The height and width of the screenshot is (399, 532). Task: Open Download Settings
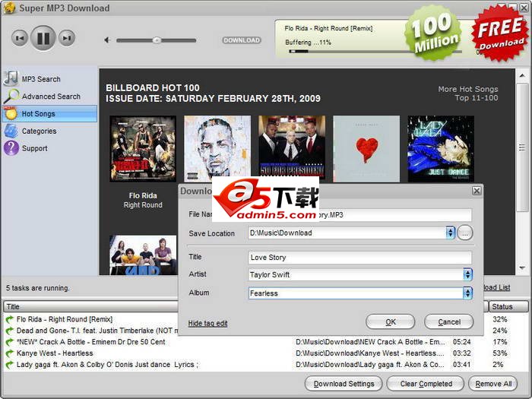[x=344, y=384]
